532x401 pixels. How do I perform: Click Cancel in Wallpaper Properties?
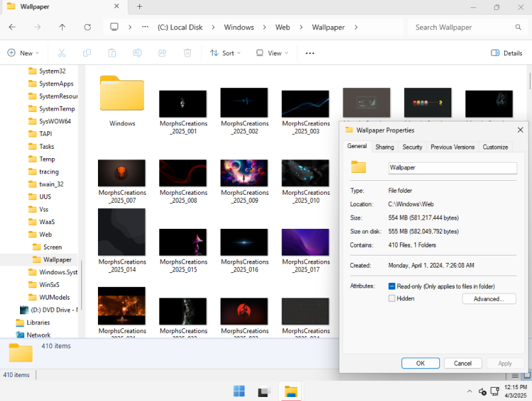463,364
